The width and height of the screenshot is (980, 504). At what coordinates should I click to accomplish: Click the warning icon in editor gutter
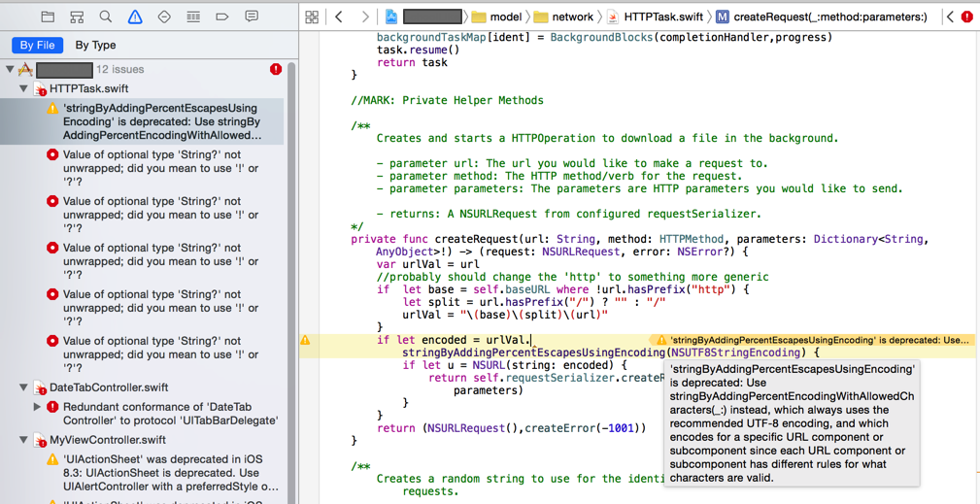305,341
